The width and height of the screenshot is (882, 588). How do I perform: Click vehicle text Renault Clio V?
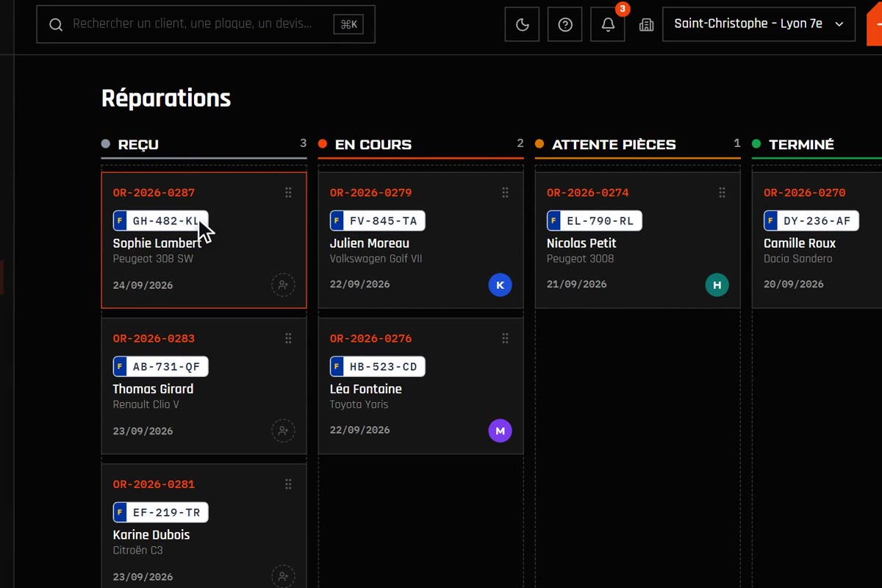[146, 404]
